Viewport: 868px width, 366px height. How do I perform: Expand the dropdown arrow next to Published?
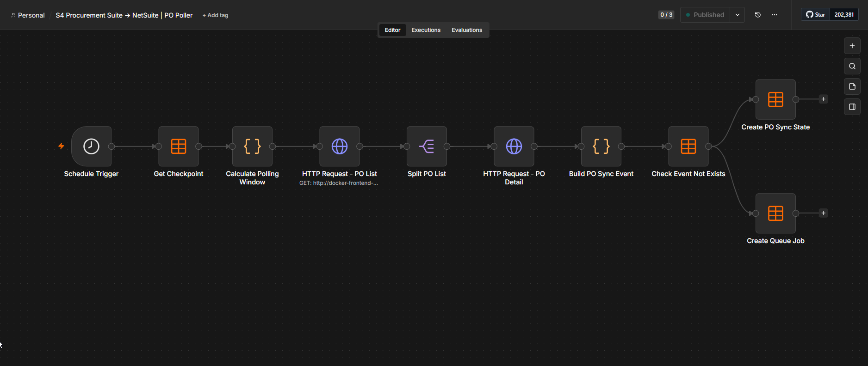(738, 15)
